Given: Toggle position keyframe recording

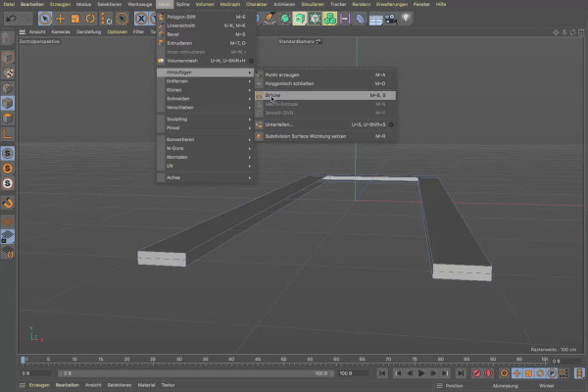Looking at the screenshot, I should (516, 373).
